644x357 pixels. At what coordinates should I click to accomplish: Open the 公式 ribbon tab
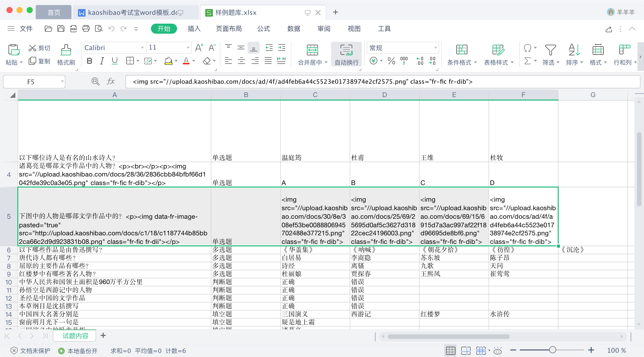click(263, 29)
